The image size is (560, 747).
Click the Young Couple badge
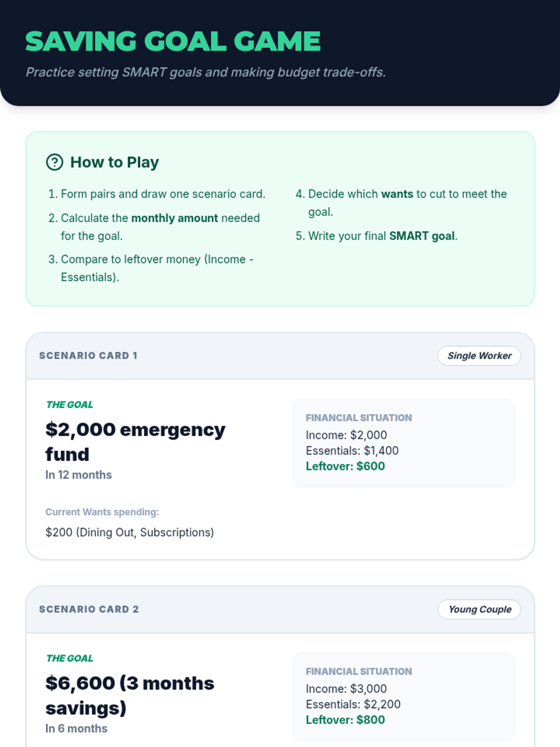pyautogui.click(x=479, y=609)
